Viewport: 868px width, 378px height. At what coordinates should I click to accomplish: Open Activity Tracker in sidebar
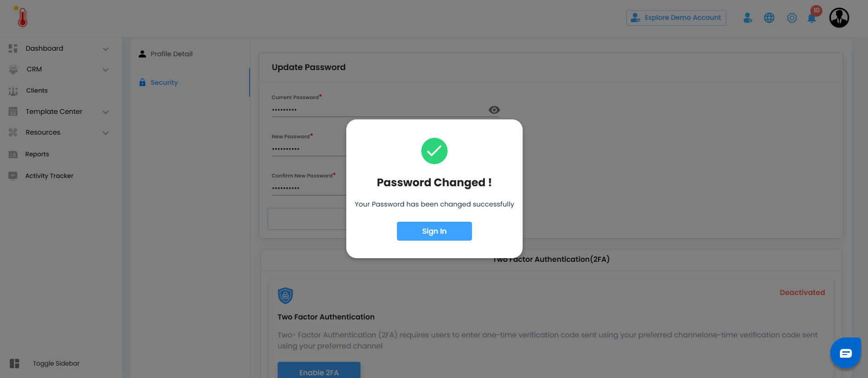click(x=49, y=176)
